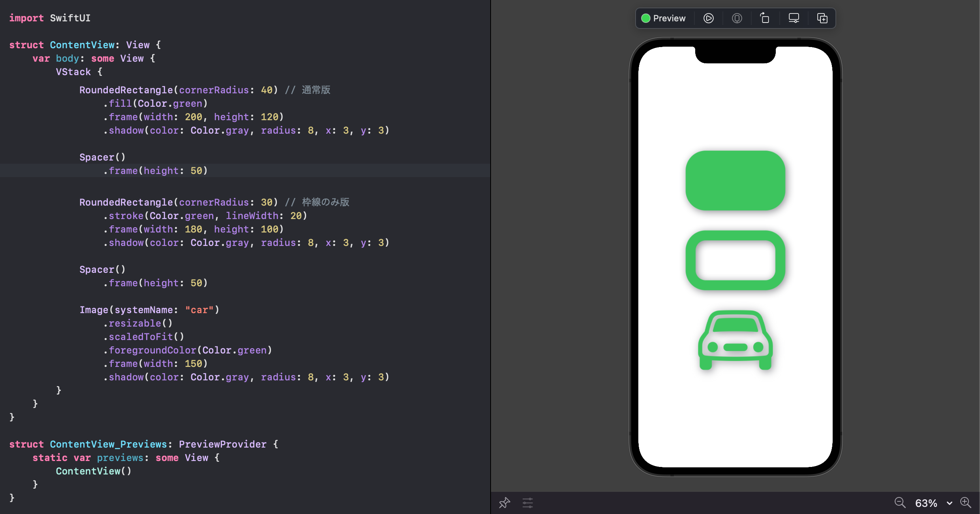Select the preview-on-device icon
The width and height of the screenshot is (980, 514).
737,18
